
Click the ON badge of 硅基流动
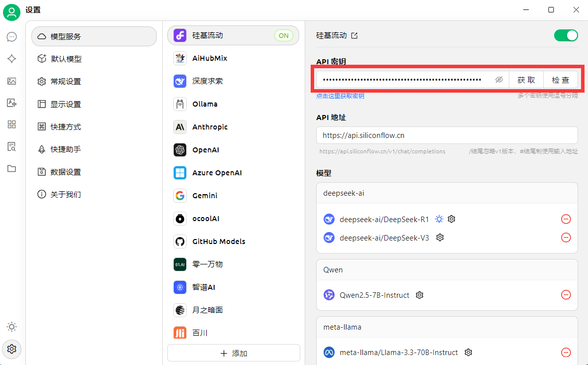pyautogui.click(x=284, y=36)
